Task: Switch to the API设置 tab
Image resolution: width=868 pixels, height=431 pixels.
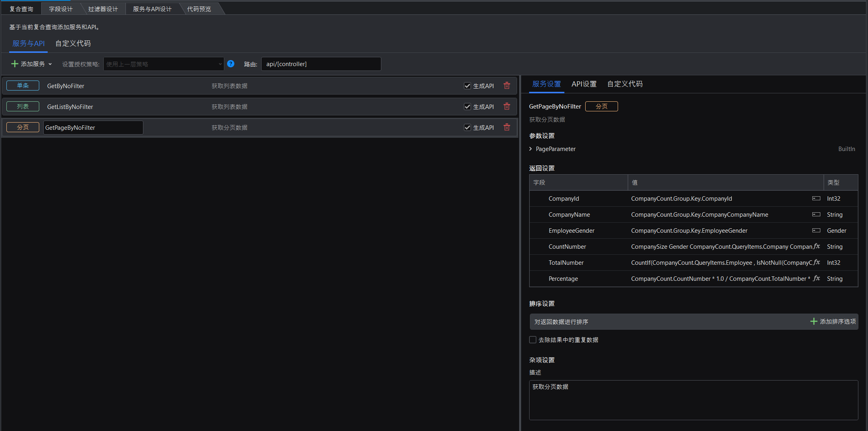Action: (x=584, y=84)
